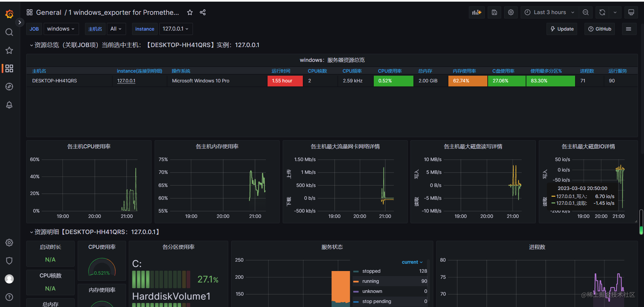Open the dashboard hamburger menu

coord(629,29)
